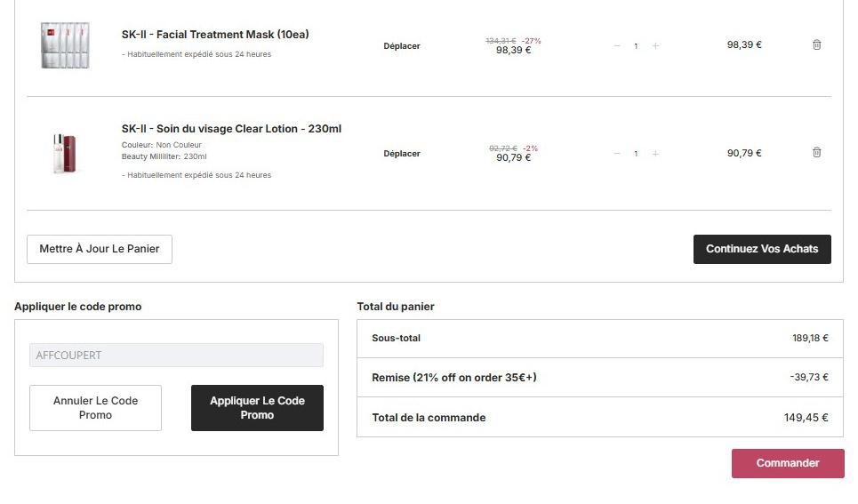Open the SK-II Facial Treatment Mask title link
This screenshot has height=504, width=858.
[215, 35]
